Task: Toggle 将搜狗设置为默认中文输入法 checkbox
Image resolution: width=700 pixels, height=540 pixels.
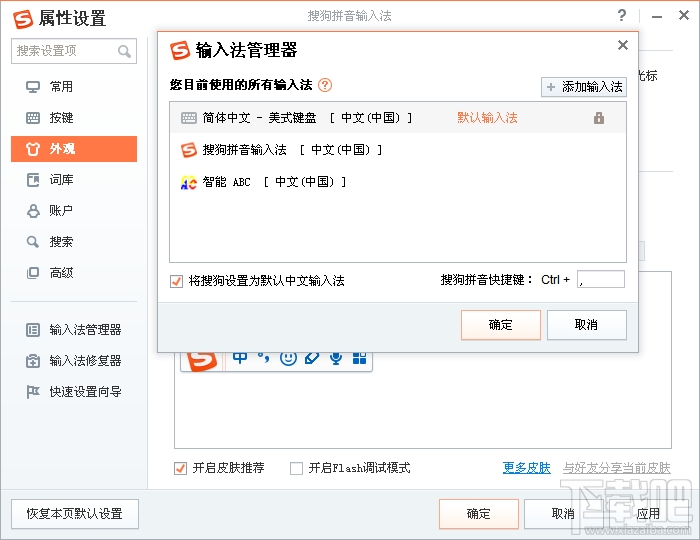Action: [176, 281]
